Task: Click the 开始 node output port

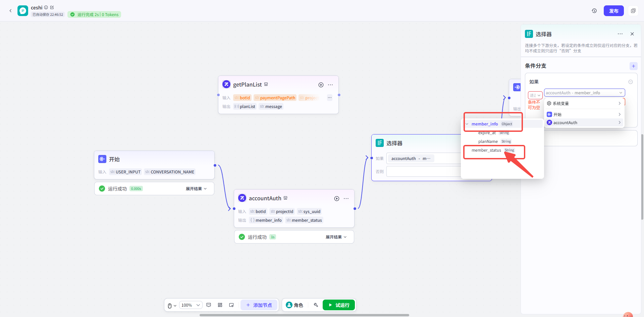Action: coord(215,165)
